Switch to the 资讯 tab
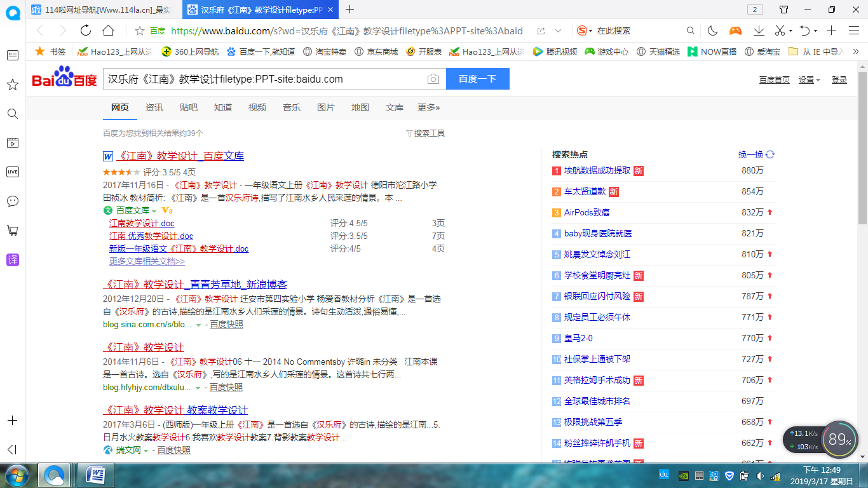 pyautogui.click(x=154, y=107)
